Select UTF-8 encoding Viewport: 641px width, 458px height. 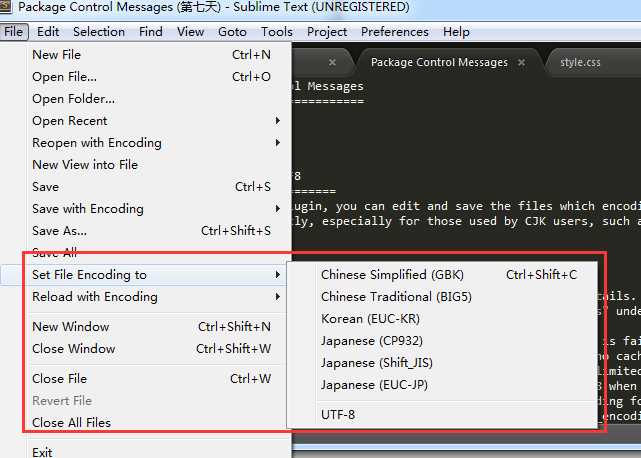443,415
